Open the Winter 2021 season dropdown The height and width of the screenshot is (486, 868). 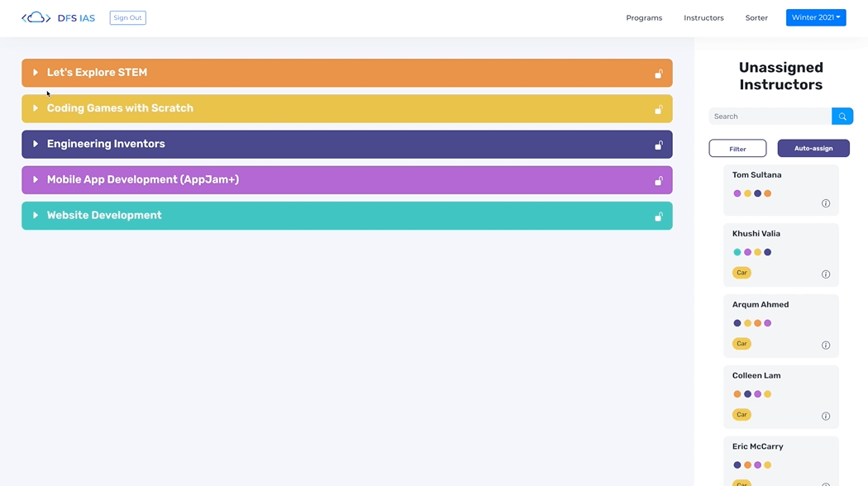point(815,17)
